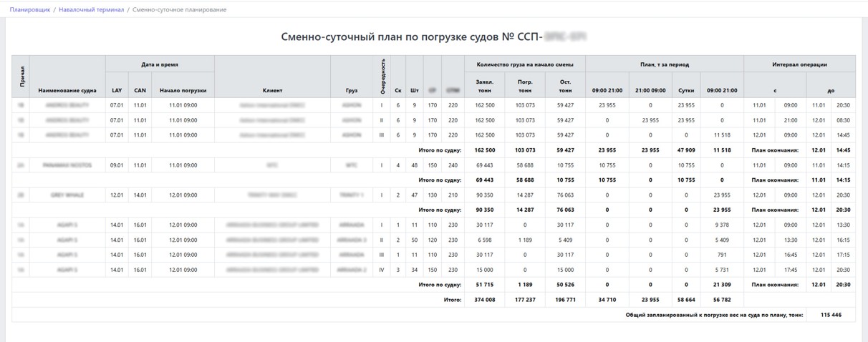
Task: Click the LAY column header
Action: tap(117, 91)
